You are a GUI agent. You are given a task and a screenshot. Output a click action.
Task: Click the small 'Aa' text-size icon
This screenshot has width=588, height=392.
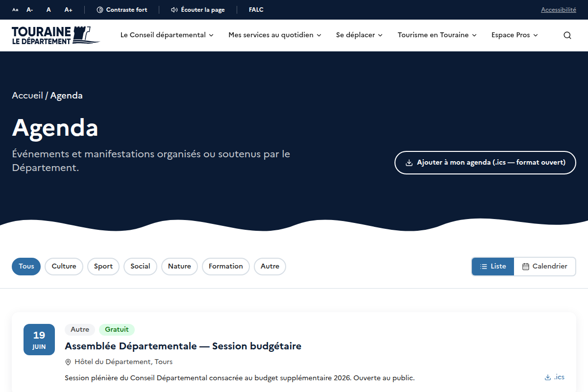coord(15,10)
